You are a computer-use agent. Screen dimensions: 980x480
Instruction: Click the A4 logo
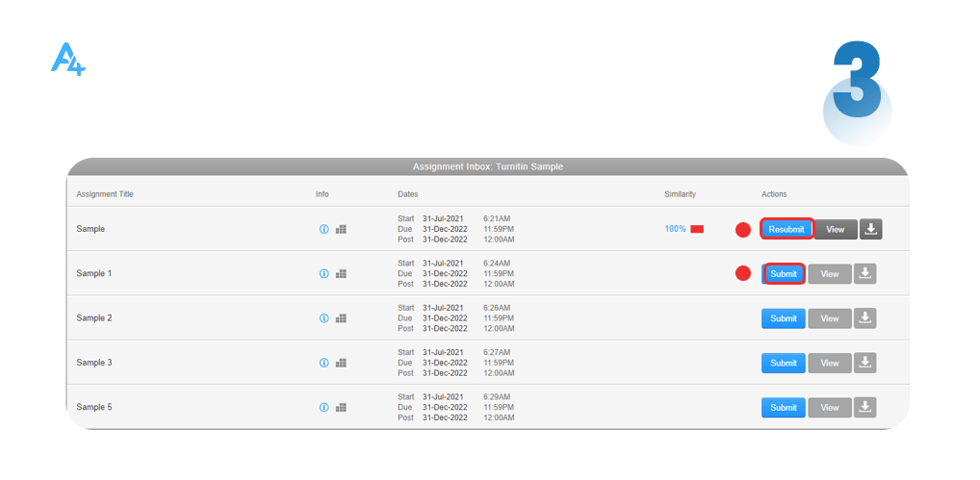click(68, 60)
